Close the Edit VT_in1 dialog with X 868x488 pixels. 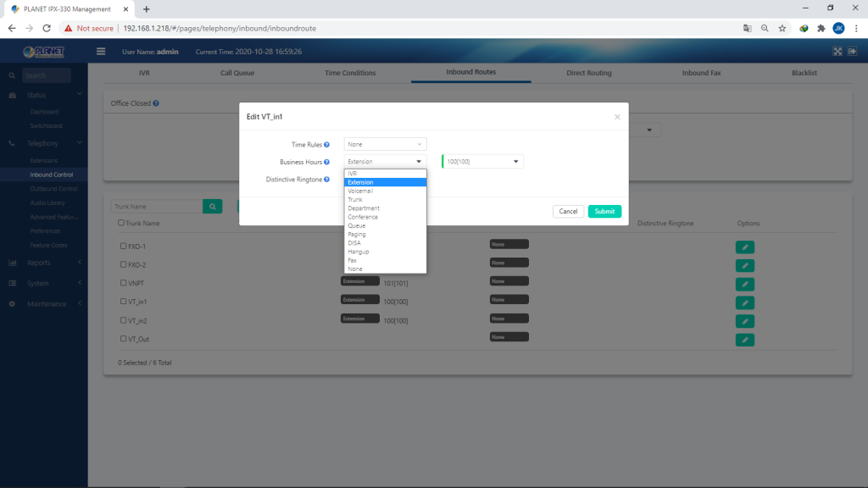[x=617, y=117]
